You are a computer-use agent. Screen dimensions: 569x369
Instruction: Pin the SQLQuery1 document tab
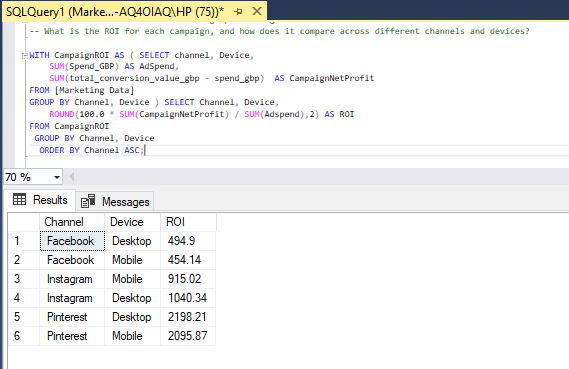238,12
